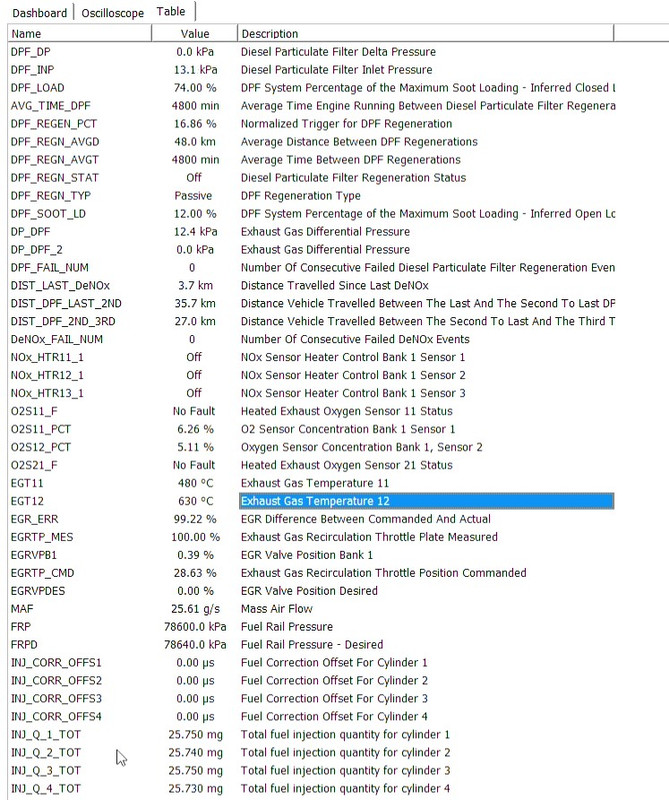Click 'Heated Exhaust Oxygen Sensor 21 Status' description
Screen dimensions: 669x800
coord(346,465)
